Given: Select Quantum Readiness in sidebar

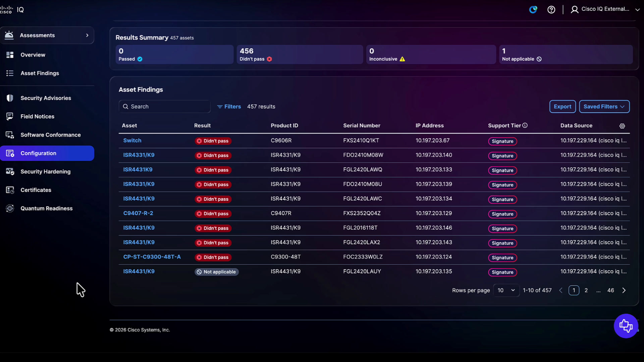Looking at the screenshot, I should point(46,208).
